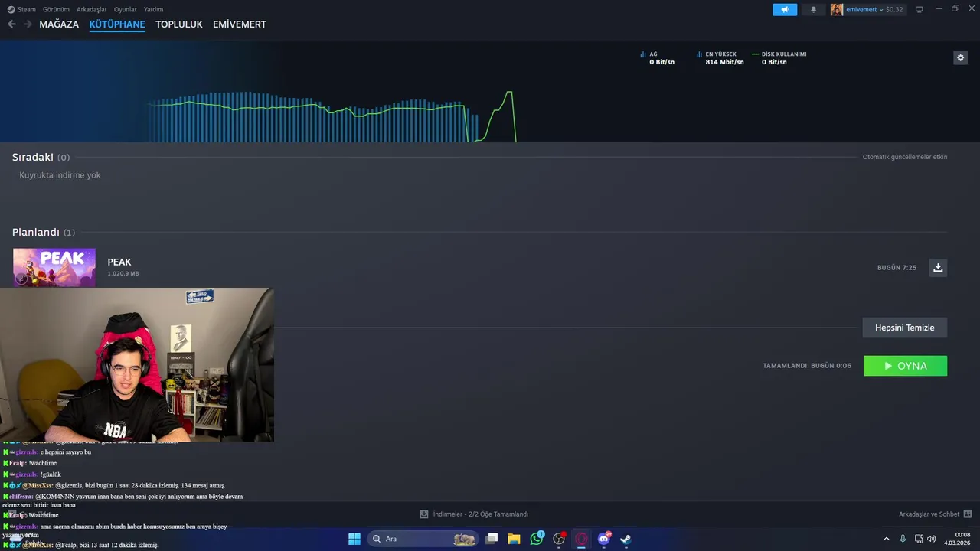Open File Explorer from the taskbar
This screenshot has width=980, height=551.
[x=514, y=539]
